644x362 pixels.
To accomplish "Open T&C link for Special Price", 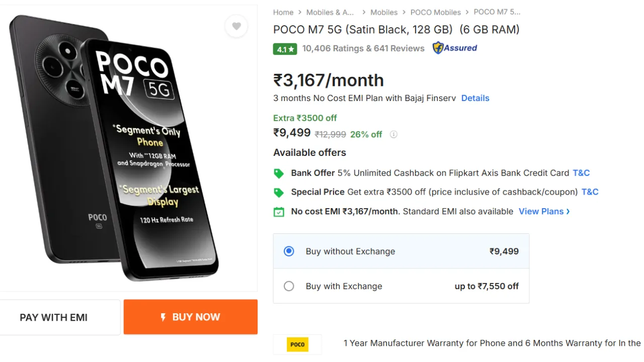I will 590,192.
